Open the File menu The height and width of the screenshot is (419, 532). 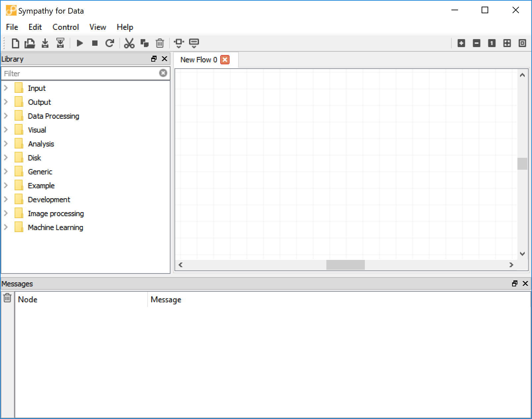click(x=12, y=27)
